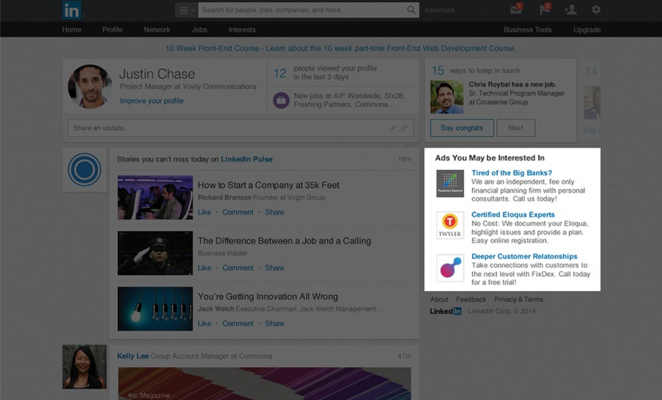Click the Say congrats button
The width and height of the screenshot is (662, 400).
[x=462, y=128]
